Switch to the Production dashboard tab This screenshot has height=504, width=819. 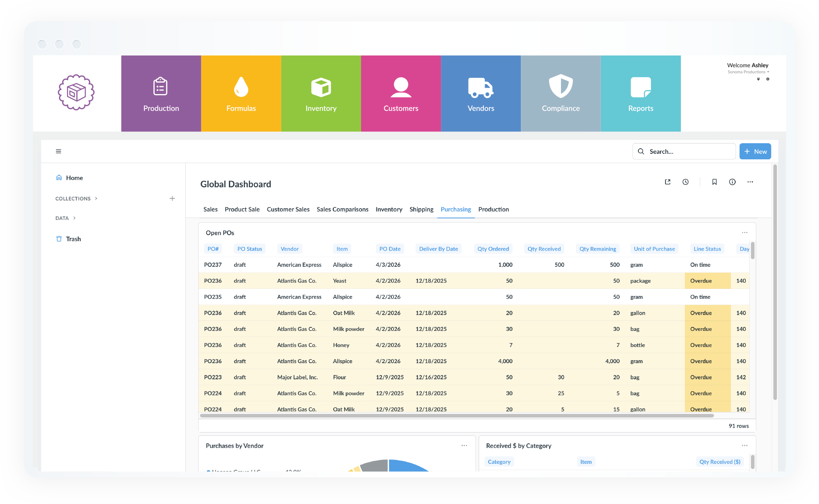(494, 209)
